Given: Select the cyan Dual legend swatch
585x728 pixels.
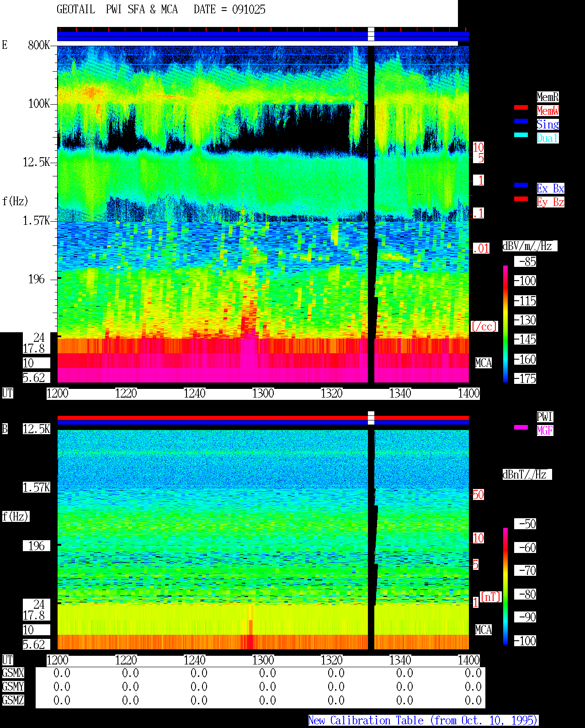Looking at the screenshot, I should coord(521,135).
